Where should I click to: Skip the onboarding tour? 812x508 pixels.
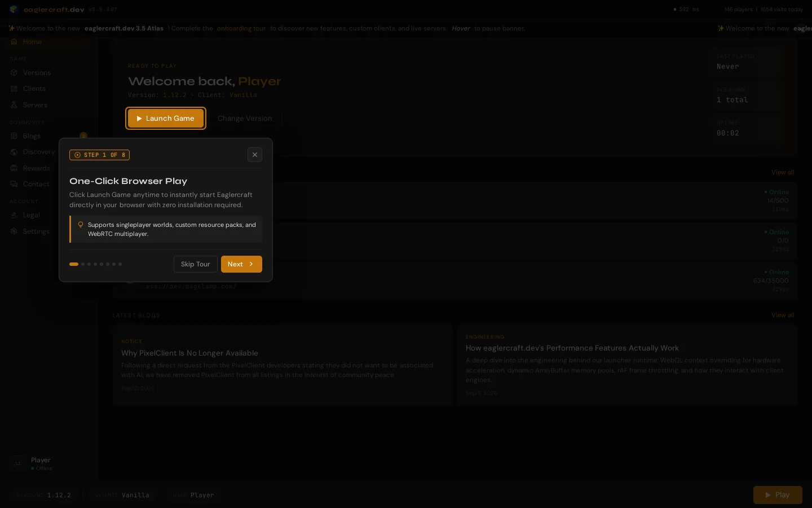(196, 264)
